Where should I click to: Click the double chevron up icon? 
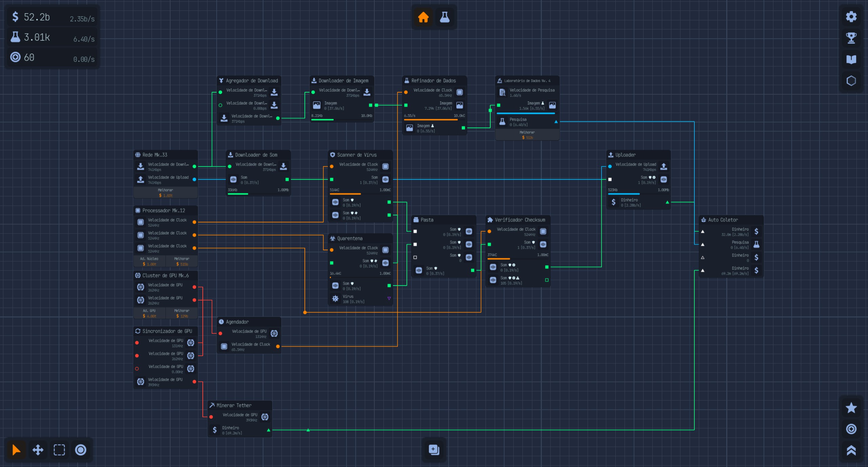851,450
